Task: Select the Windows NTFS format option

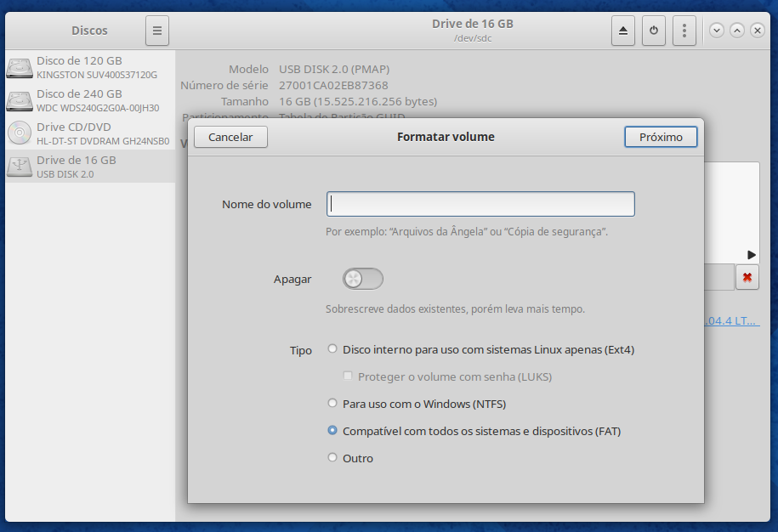Action: (332, 404)
